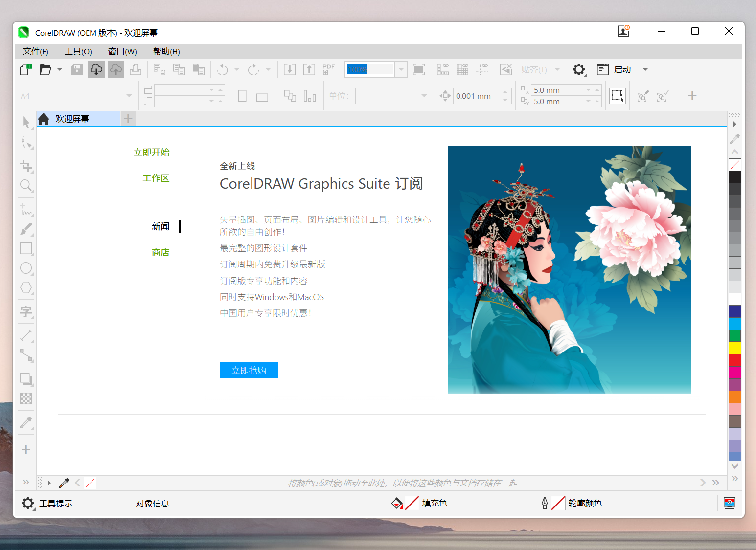Toggle portrait page orientation
756x550 pixels.
point(242,96)
